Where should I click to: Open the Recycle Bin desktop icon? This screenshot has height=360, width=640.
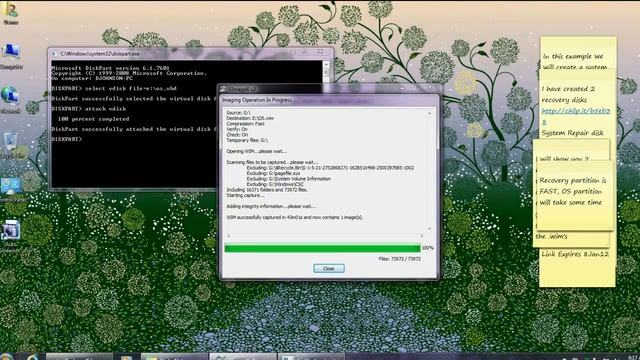tap(11, 144)
